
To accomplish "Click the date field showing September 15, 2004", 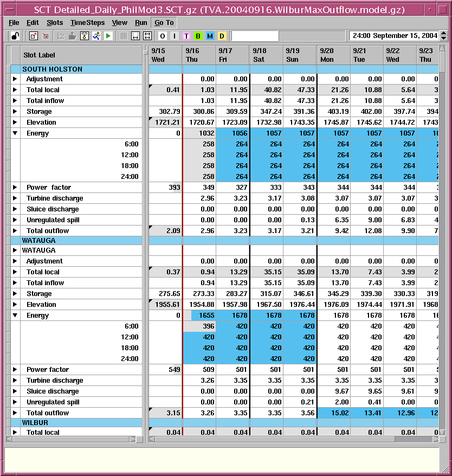I will point(395,36).
